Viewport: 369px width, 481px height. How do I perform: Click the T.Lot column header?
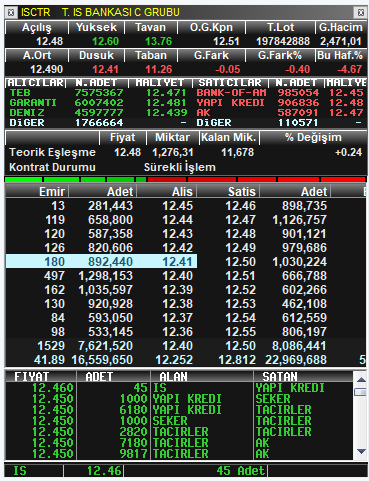pos(280,28)
